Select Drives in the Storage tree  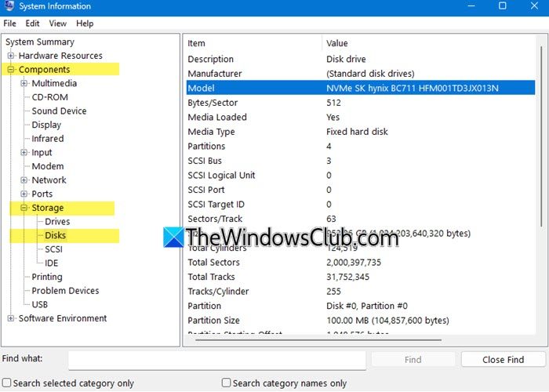click(57, 222)
